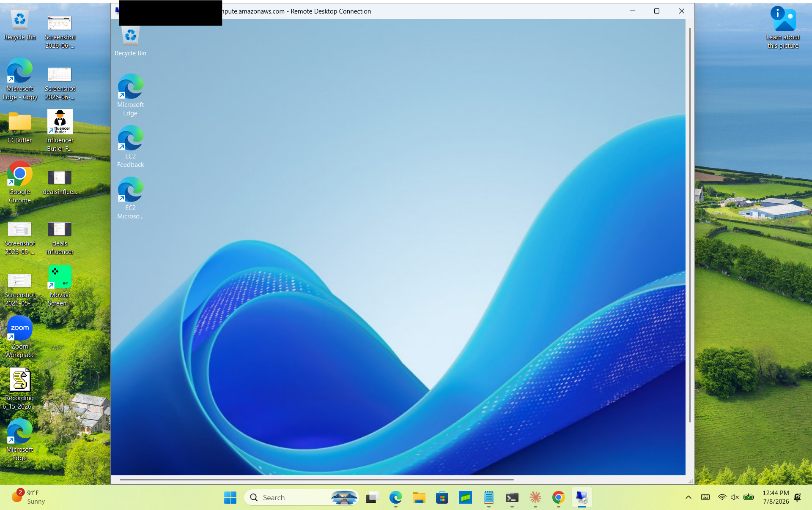This screenshot has height=510, width=812.
Task: Click the taskbar Search box
Action: [302, 498]
